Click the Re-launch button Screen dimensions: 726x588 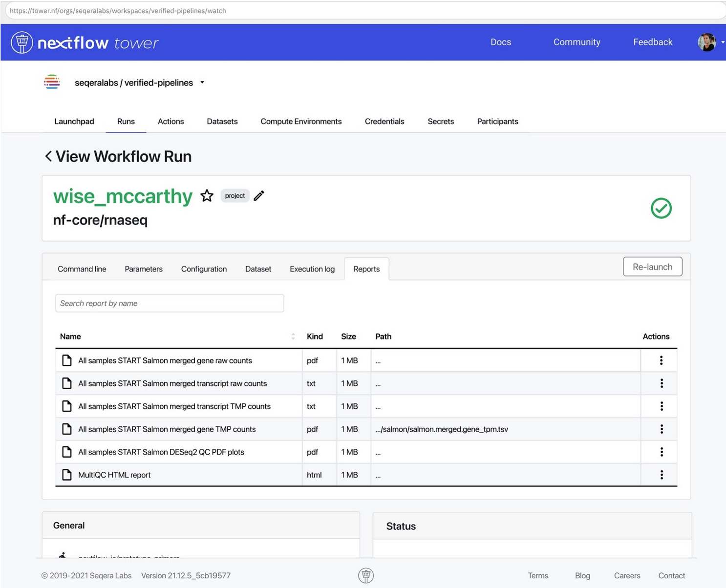point(653,267)
